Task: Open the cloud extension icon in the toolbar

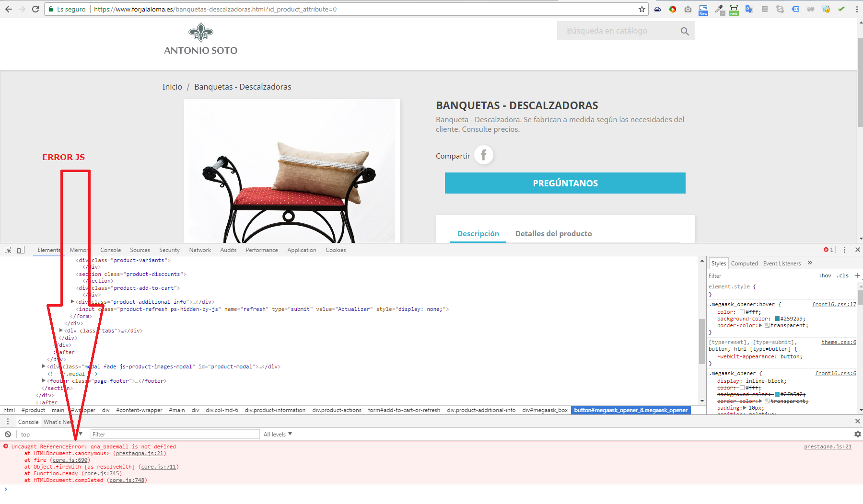Action: point(657,9)
